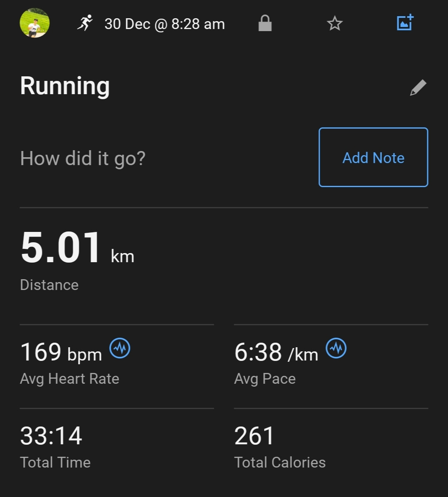This screenshot has width=448, height=497.
Task: Tap the 30 Dec @ 8:28 am date
Action: pyautogui.click(x=165, y=24)
